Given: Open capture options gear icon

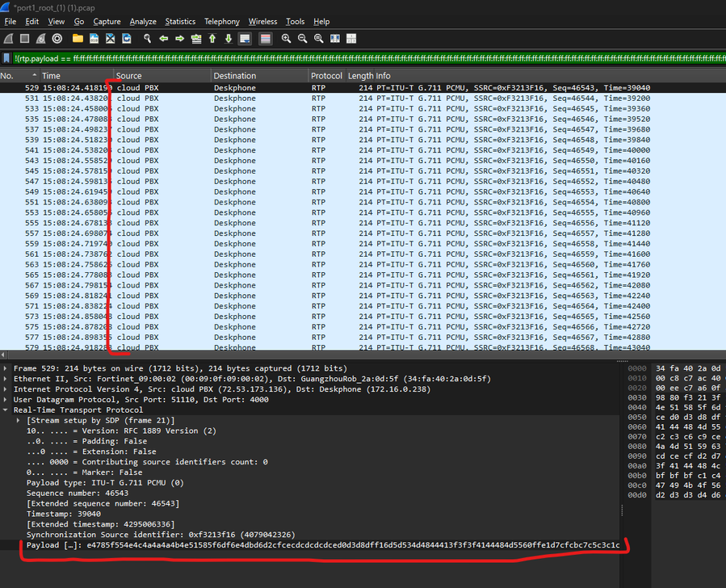Looking at the screenshot, I should pos(57,39).
